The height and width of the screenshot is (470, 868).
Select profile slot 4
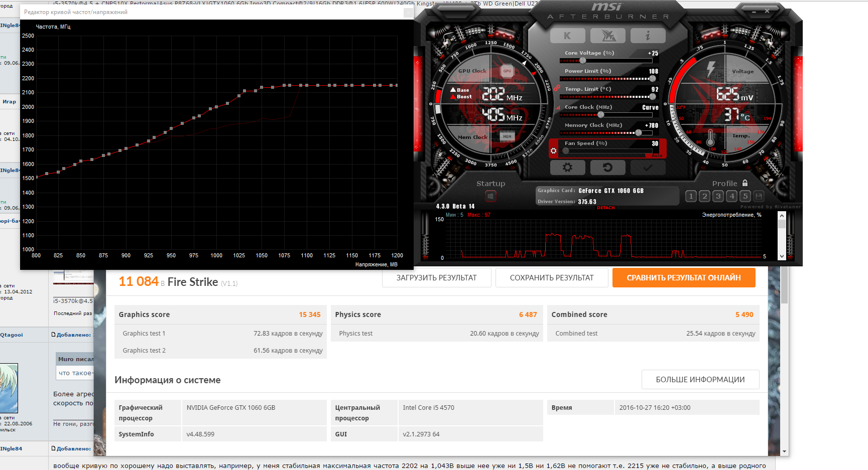pos(732,196)
